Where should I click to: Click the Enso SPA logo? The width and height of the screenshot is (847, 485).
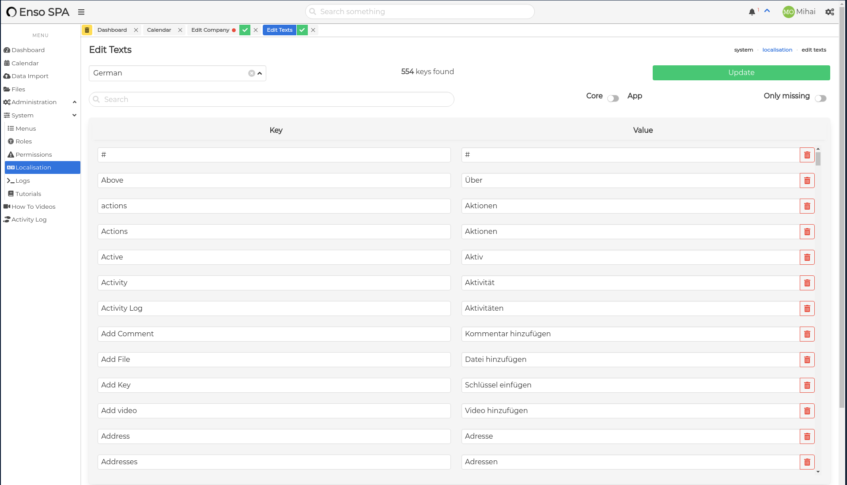[x=37, y=12]
